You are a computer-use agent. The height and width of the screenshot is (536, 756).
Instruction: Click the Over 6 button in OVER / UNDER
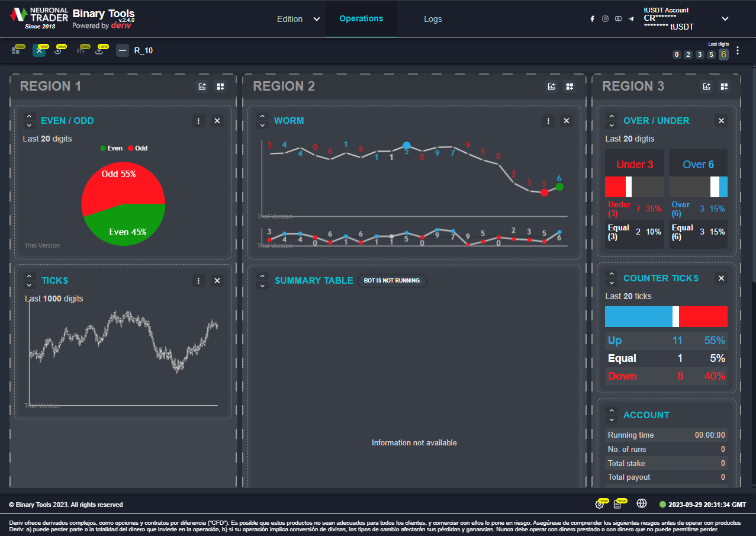[698, 163]
